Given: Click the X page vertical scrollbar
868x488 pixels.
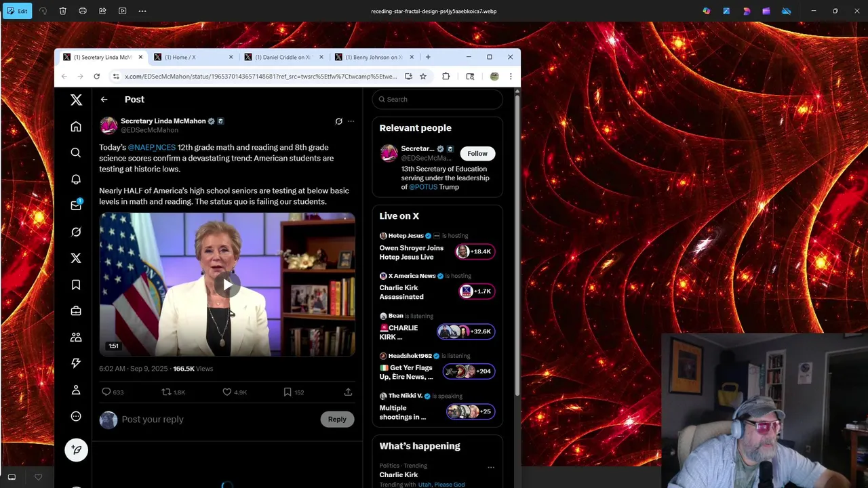Looking at the screenshot, I should point(517,244).
